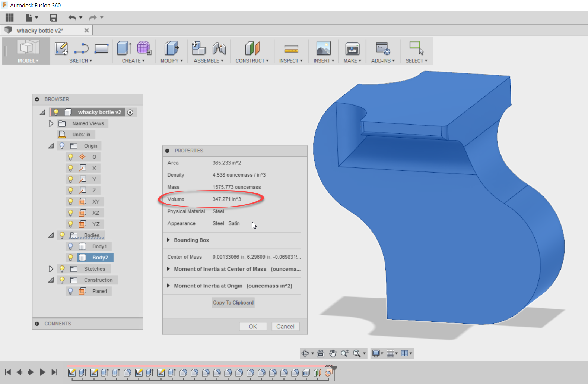Open the MODIFY menu
Image resolution: width=588 pixels, height=384 pixels.
[x=172, y=60]
